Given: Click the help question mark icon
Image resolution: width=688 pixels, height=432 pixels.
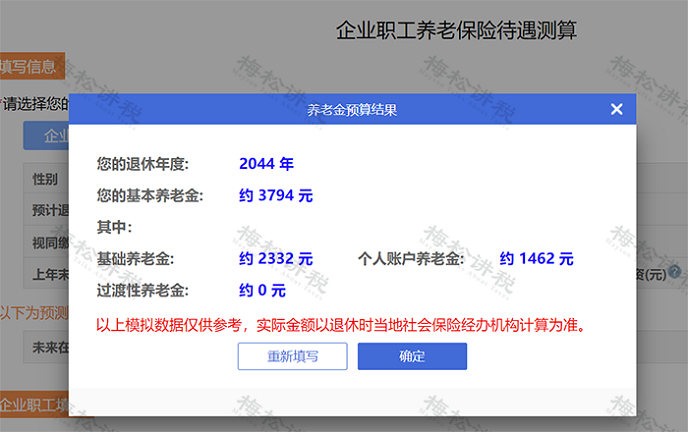Looking at the screenshot, I should click(675, 272).
